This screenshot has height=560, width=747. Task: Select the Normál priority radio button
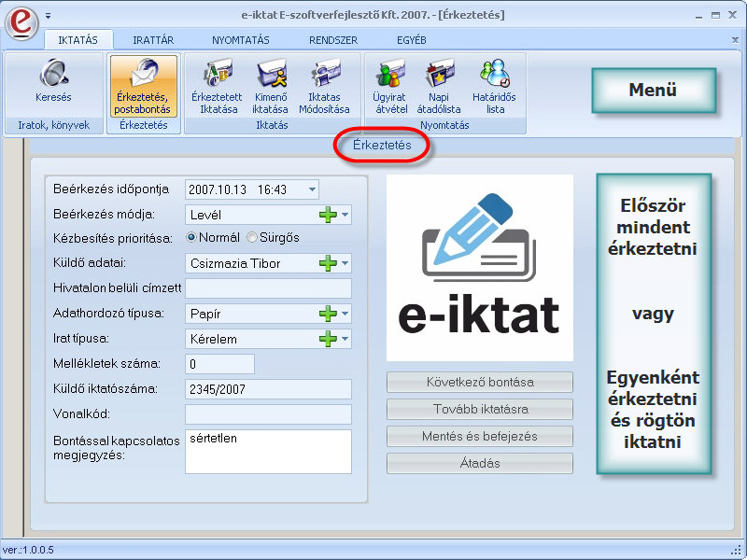[x=191, y=237]
